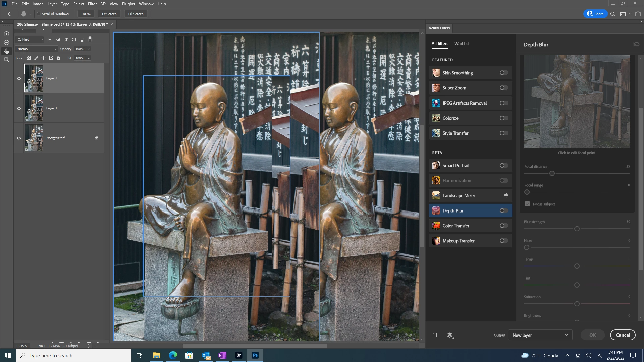The image size is (644, 362).
Task: Select the Zoom tool in left toolbar
Action: (x=6, y=60)
